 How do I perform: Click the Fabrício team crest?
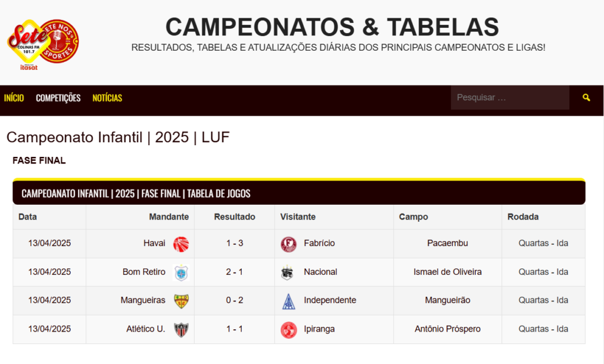pos(288,244)
